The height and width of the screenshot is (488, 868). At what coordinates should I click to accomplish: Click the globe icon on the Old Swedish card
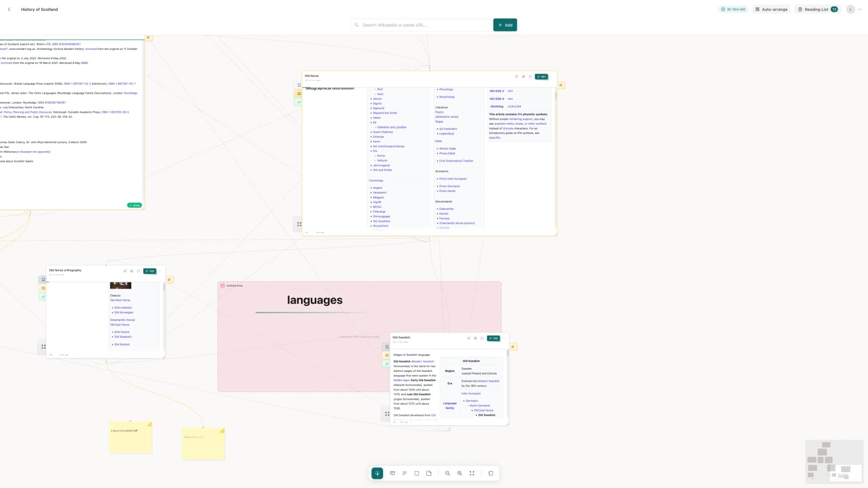click(x=475, y=338)
